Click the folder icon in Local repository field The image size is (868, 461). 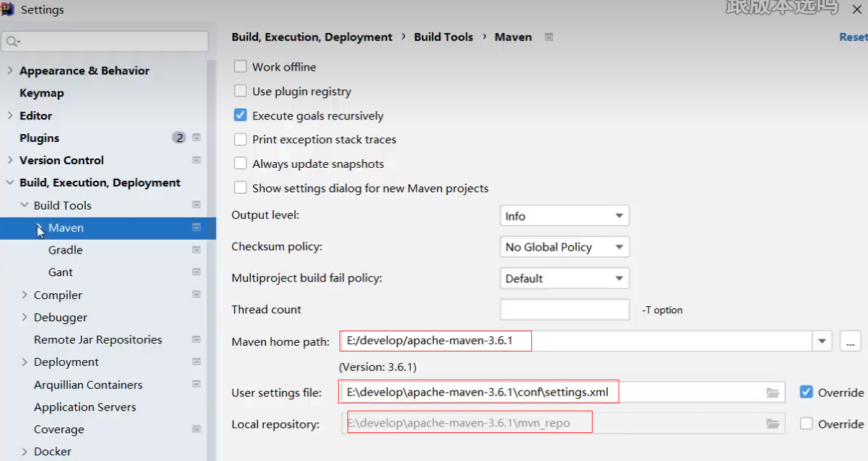773,424
